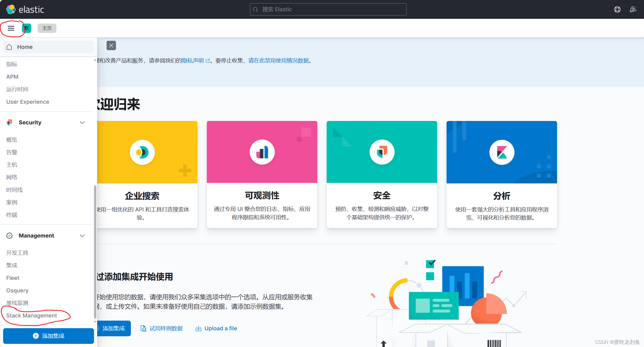Click 请在此禁用使用情况数据 link

pyautogui.click(x=279, y=61)
